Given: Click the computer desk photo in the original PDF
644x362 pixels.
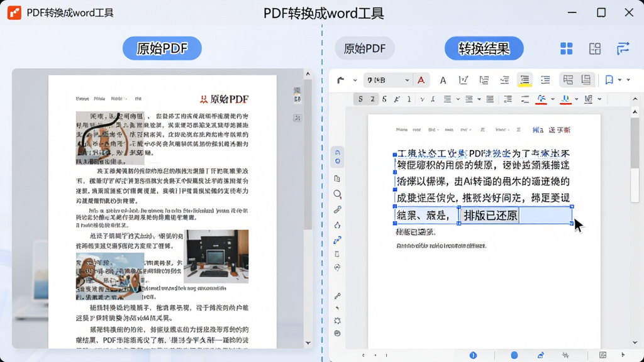Looking at the screenshot, I should point(216,256).
